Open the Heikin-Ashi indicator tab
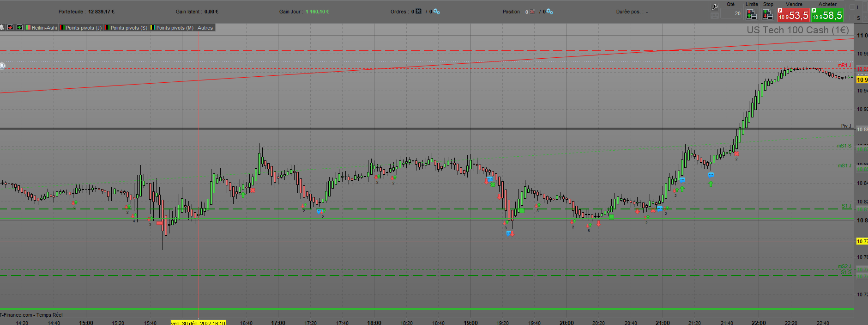The height and width of the screenshot is (325, 868). pyautogui.click(x=42, y=28)
